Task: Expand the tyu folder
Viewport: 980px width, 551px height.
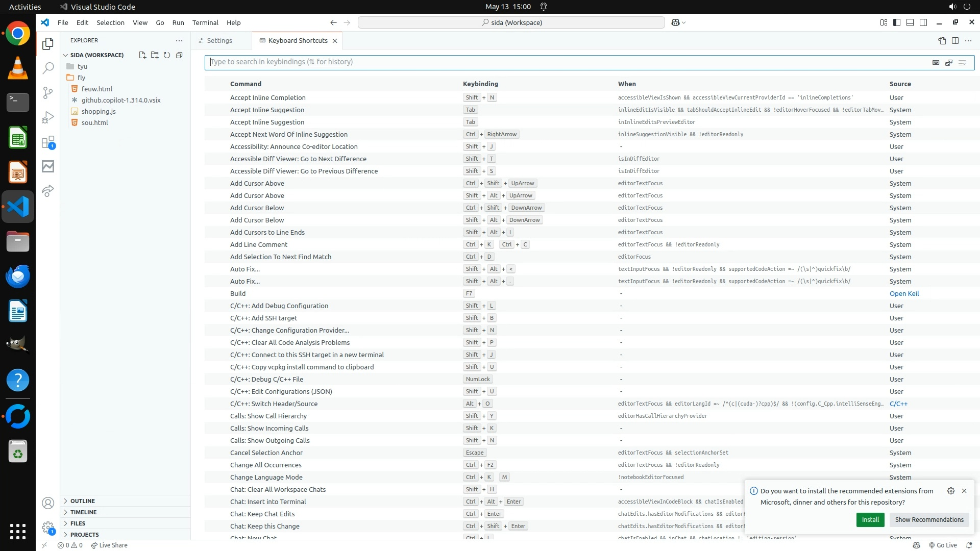Action: tap(82, 66)
